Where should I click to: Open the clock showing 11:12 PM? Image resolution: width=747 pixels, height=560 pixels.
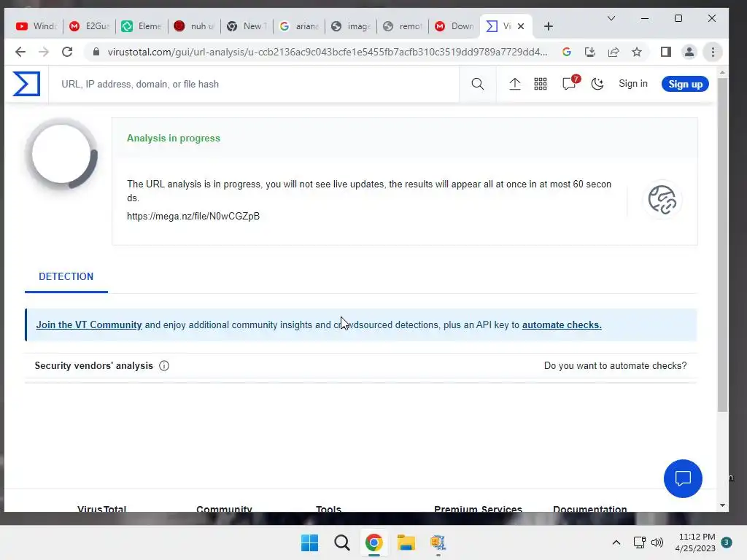click(695, 542)
